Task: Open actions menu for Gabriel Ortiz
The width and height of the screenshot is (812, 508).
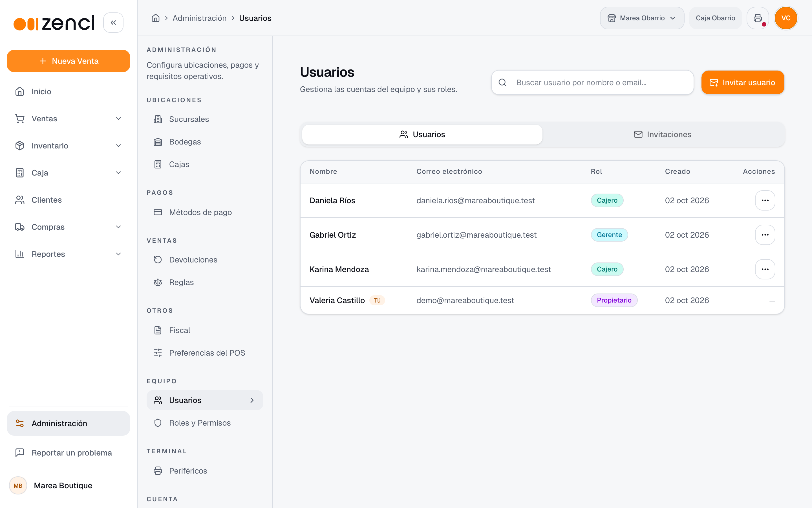Action: (x=765, y=235)
